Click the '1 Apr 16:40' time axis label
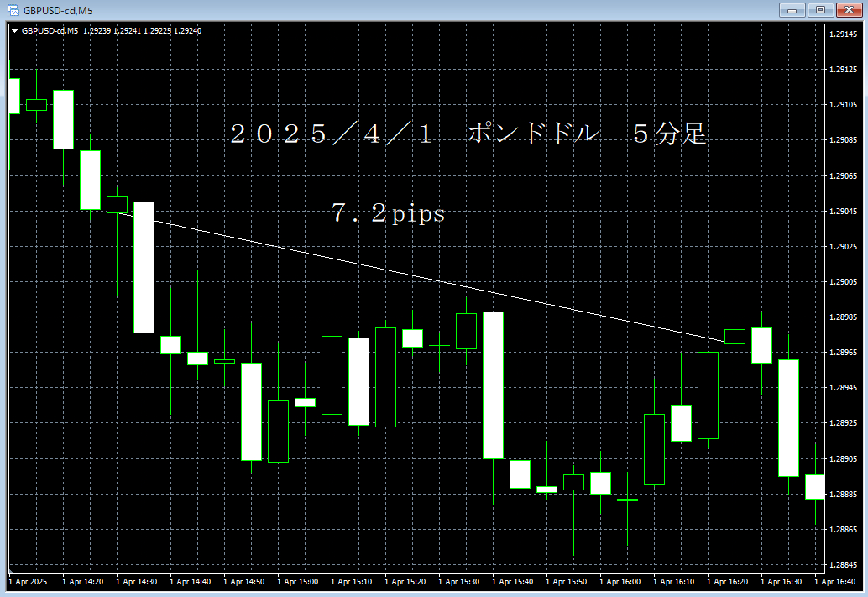The image size is (868, 597). point(834,582)
